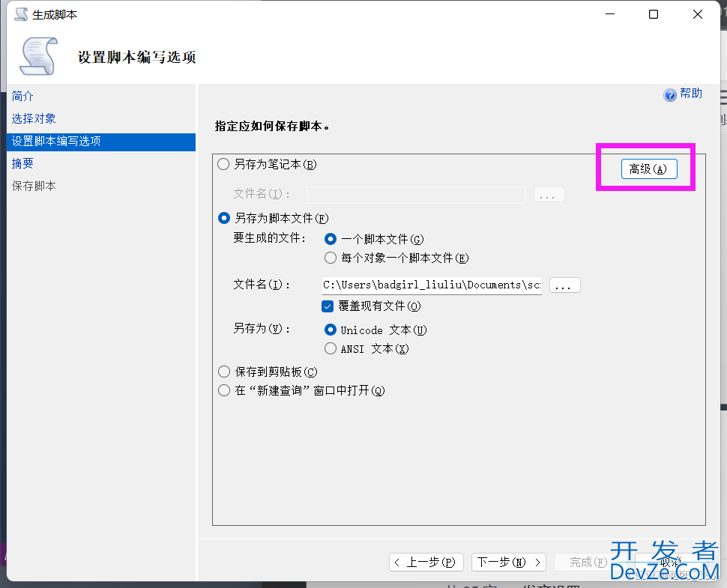Go to 选择对象 page in sidebar
727x588 pixels.
point(34,118)
